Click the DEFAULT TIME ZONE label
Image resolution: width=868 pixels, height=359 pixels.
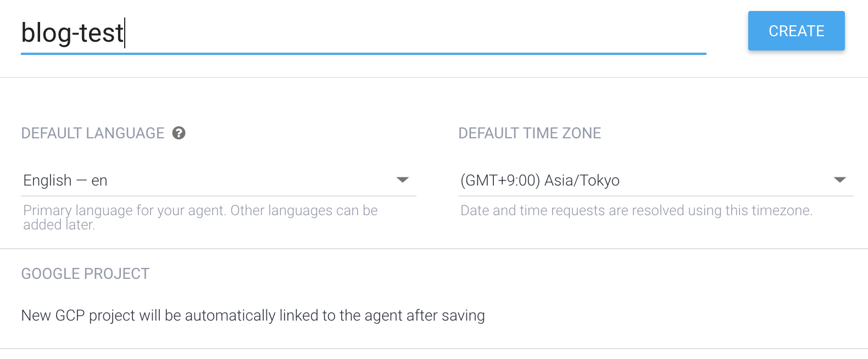[529, 133]
